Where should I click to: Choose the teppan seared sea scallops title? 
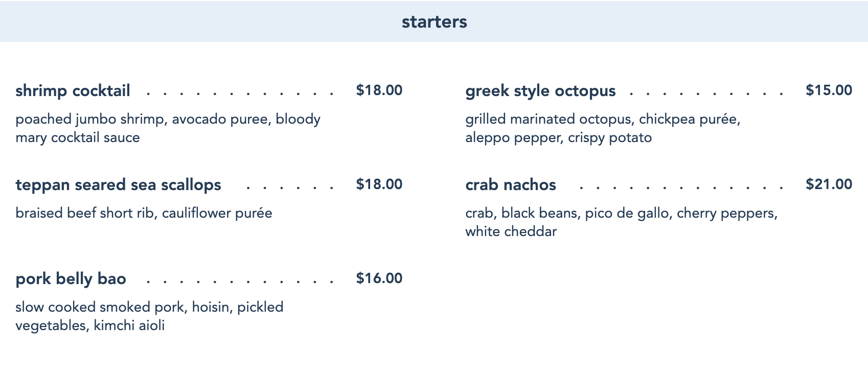(x=118, y=185)
